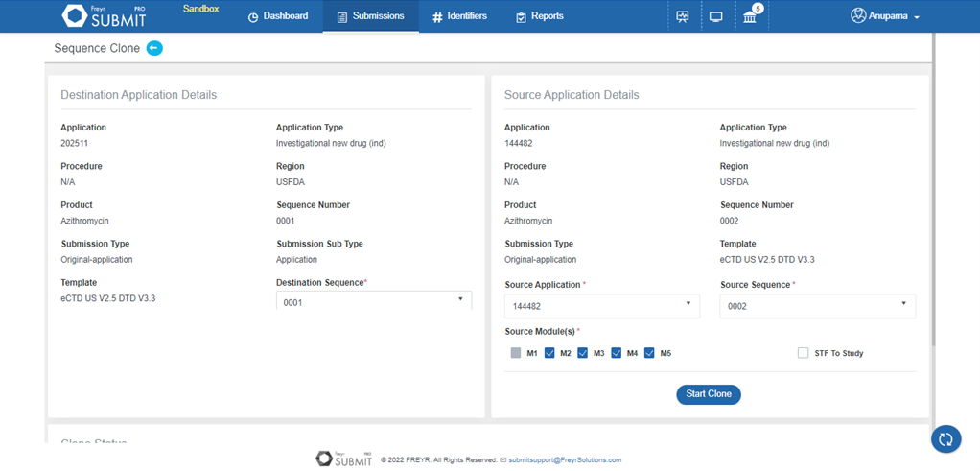
Task: Toggle the M1 module checkbox
Action: click(516, 353)
